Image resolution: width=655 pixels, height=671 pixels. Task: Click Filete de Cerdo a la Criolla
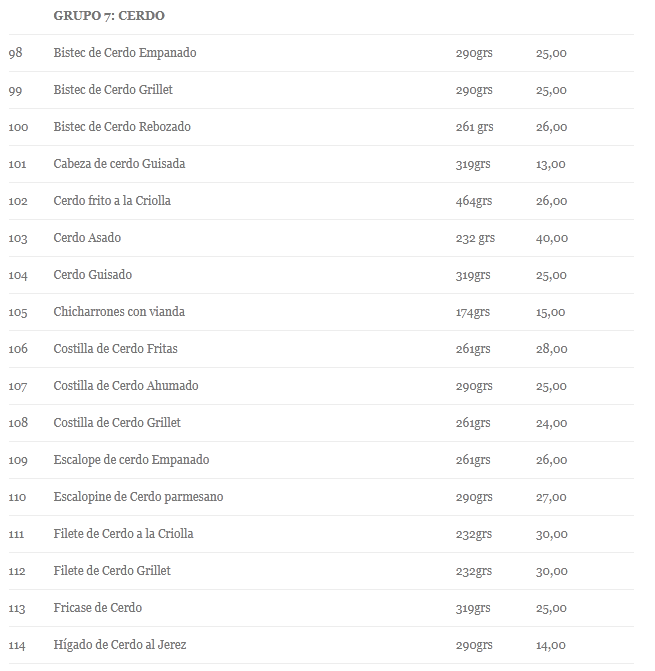pos(123,534)
